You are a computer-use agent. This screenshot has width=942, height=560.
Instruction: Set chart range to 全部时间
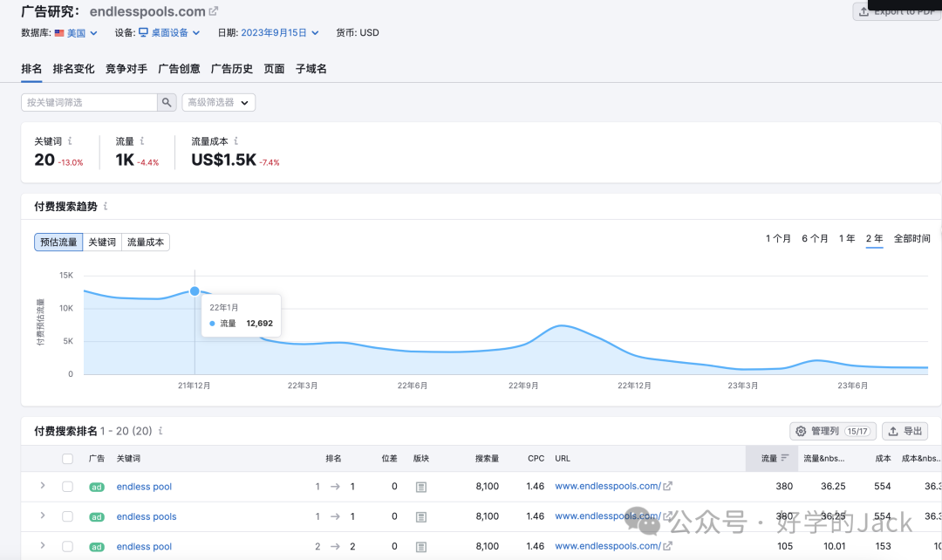[912, 238]
